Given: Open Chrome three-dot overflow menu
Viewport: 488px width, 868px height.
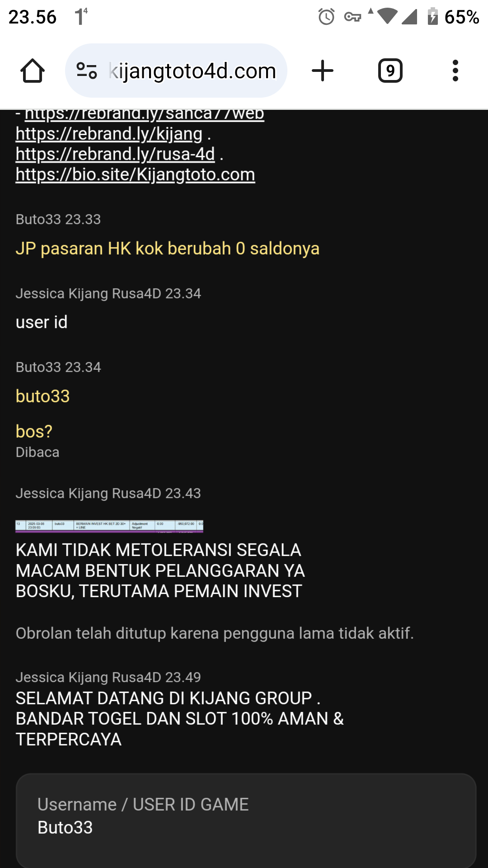Looking at the screenshot, I should pyautogui.click(x=455, y=71).
